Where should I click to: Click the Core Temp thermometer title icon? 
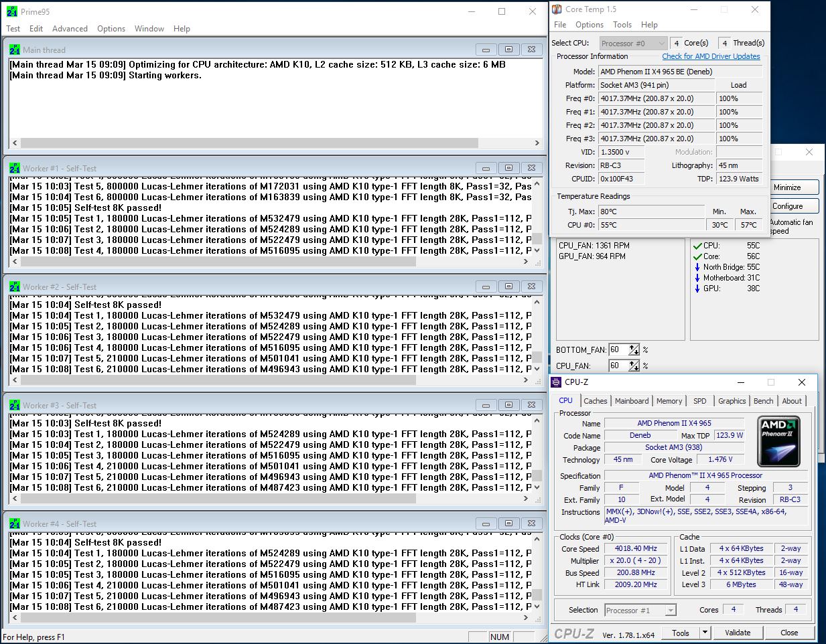tap(556, 9)
